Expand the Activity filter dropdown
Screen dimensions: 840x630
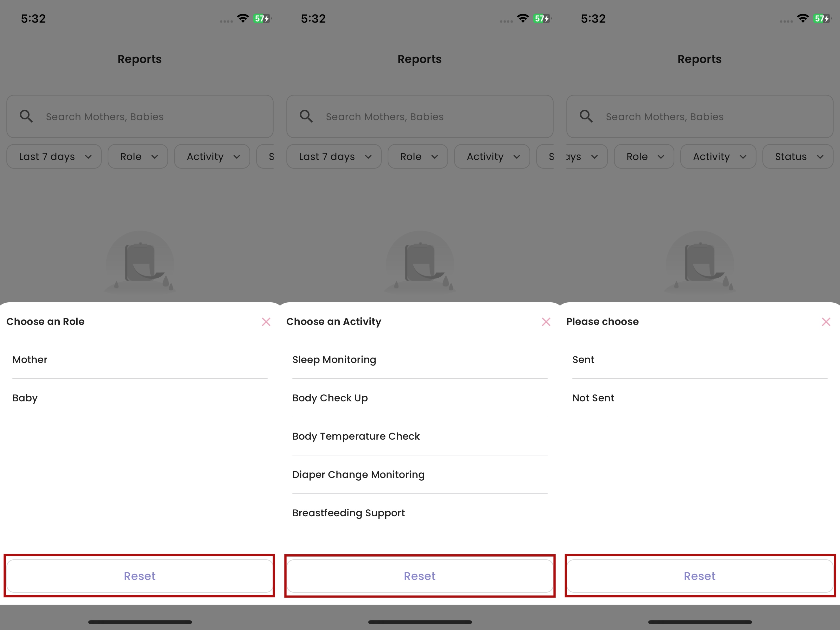[x=212, y=156]
